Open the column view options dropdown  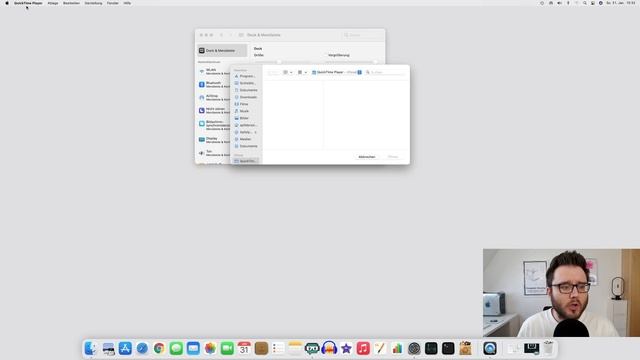click(288, 72)
